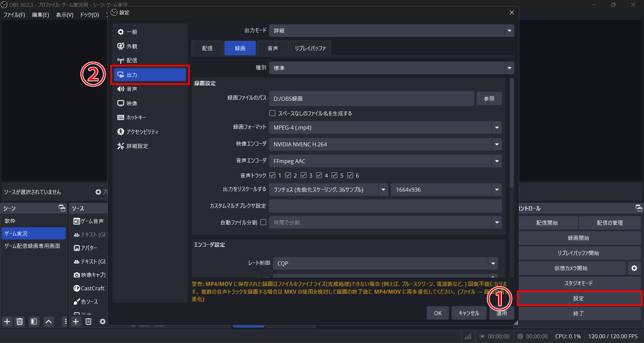Open the 音声エンコーダ dropdown
This screenshot has width=644, height=343.
385,161
